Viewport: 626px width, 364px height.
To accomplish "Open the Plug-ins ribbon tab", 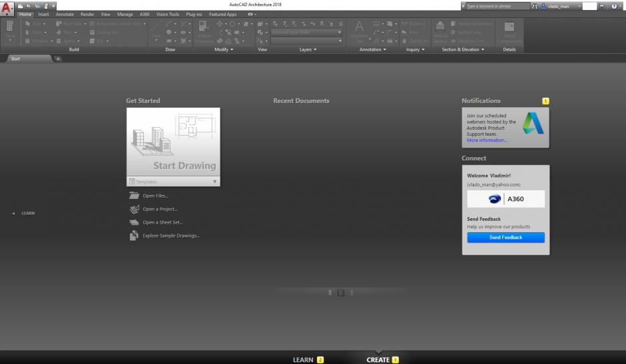I will [194, 15].
